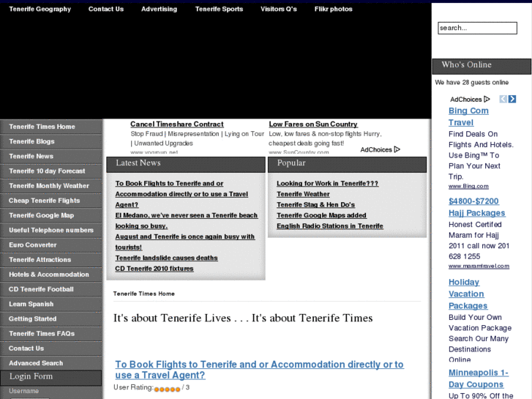
Task: Open Flikr photos in top menu
Action: 333,10
